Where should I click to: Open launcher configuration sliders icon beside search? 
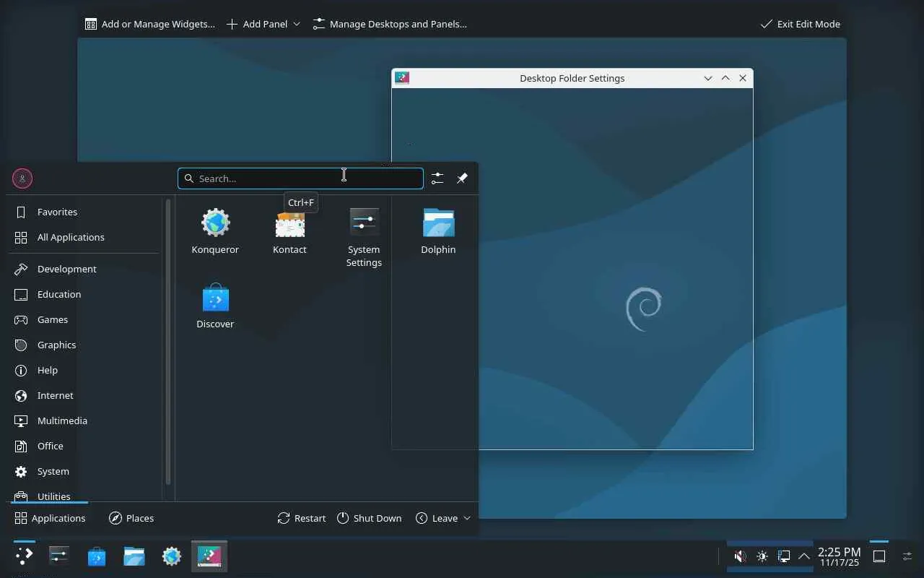437,178
